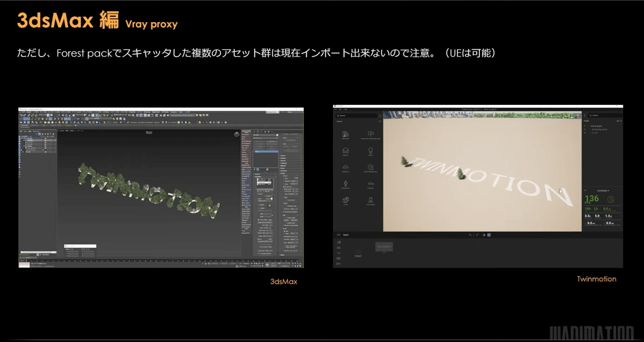Image resolution: width=644 pixels, height=342 pixels.
Task: Select the Export icon in Twinmotion's dock
Action: [x=339, y=263]
